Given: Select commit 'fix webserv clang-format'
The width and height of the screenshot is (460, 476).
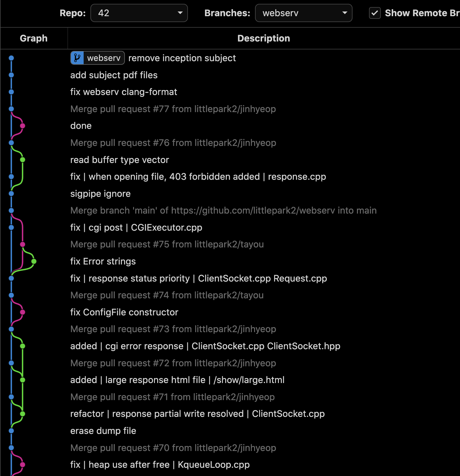Looking at the screenshot, I should tap(124, 92).
